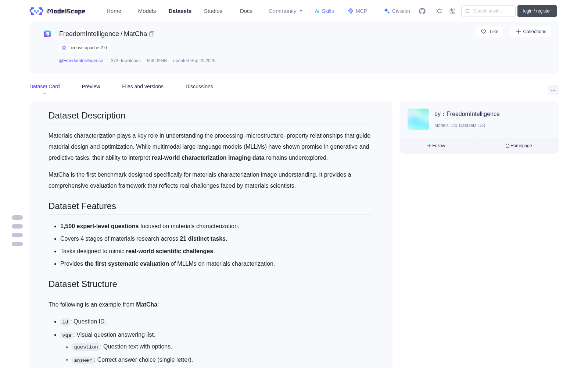This screenshot has width=588, height=368.
Task: Click the "Datasets 133" count
Action: (472, 125)
